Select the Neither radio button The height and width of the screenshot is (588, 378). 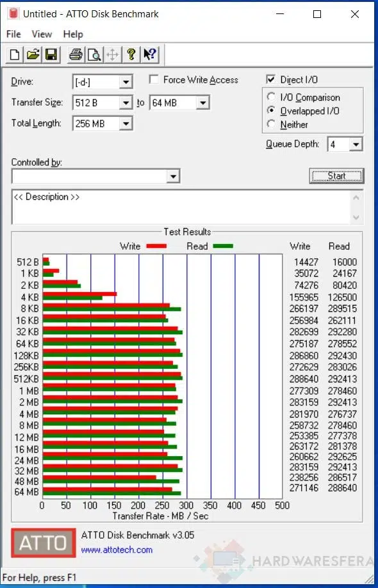coord(271,124)
